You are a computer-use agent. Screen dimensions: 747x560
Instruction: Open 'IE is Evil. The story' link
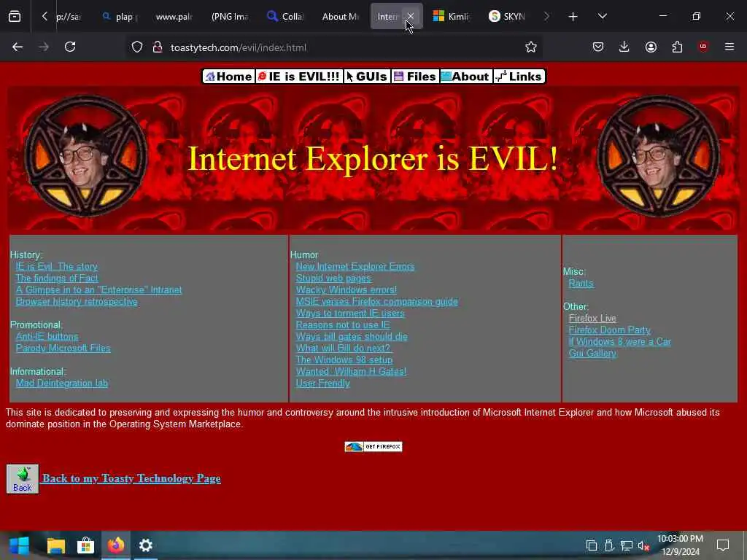[57, 267]
